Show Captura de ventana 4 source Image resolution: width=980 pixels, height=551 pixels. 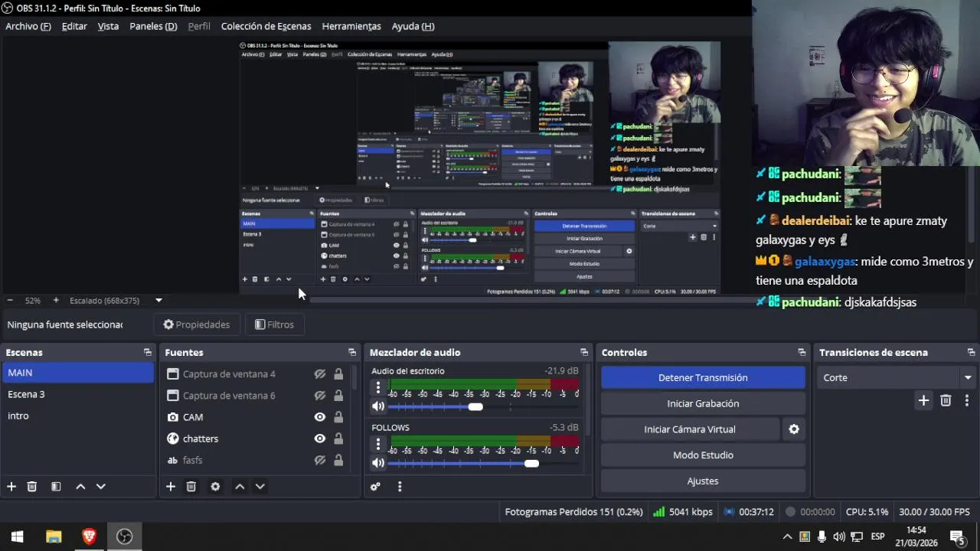coord(320,374)
